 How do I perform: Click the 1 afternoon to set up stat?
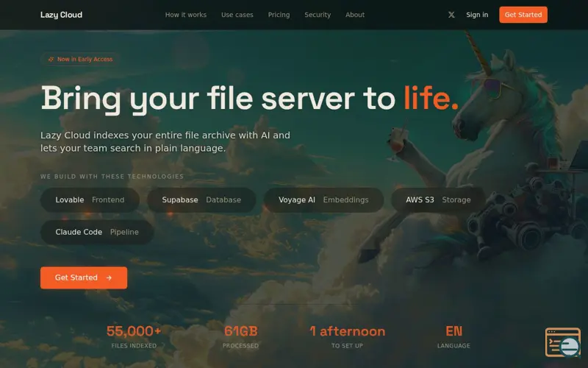coord(347,336)
